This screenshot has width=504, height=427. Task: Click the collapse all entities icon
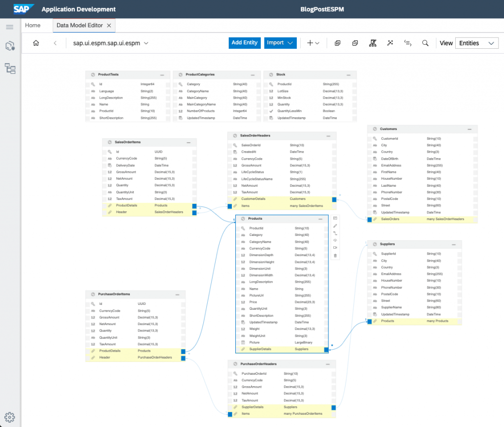click(x=355, y=43)
